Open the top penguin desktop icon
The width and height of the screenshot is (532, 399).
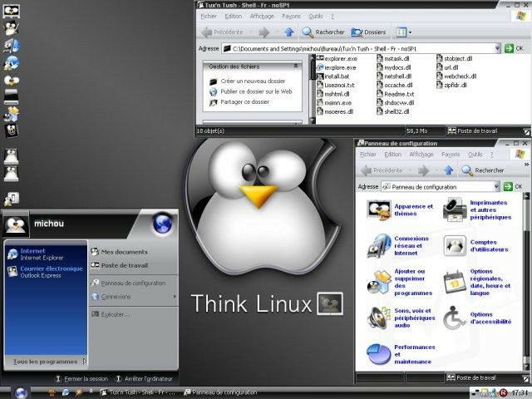click(11, 11)
